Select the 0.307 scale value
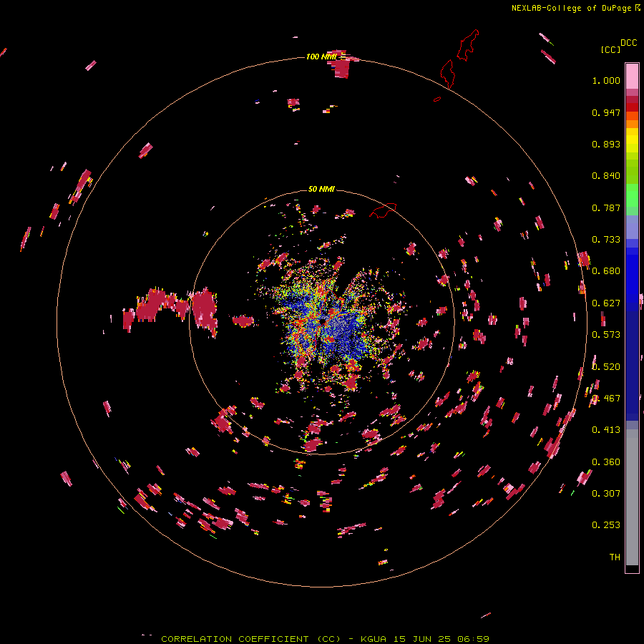This screenshot has height=644, width=644. click(x=606, y=493)
